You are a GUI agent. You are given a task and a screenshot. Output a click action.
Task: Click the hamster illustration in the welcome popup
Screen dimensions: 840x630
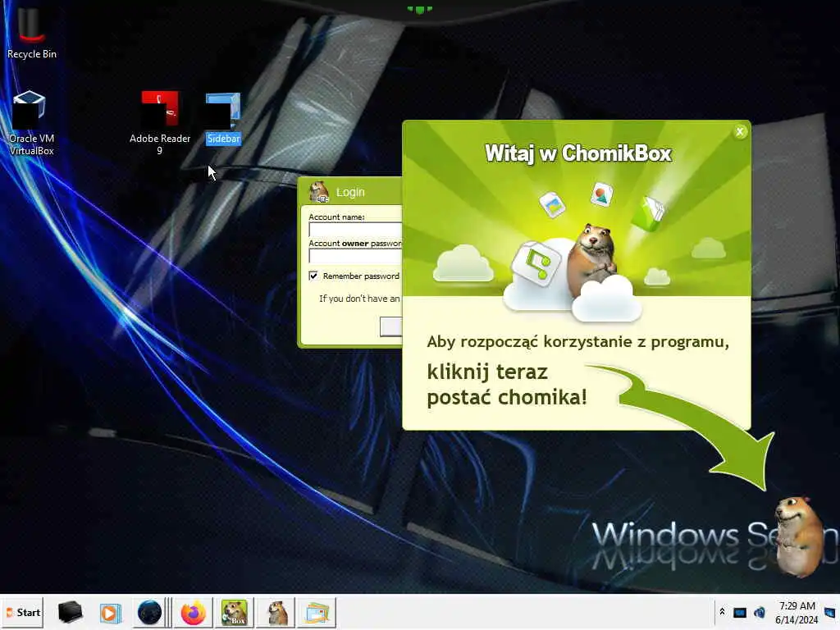pos(592,262)
